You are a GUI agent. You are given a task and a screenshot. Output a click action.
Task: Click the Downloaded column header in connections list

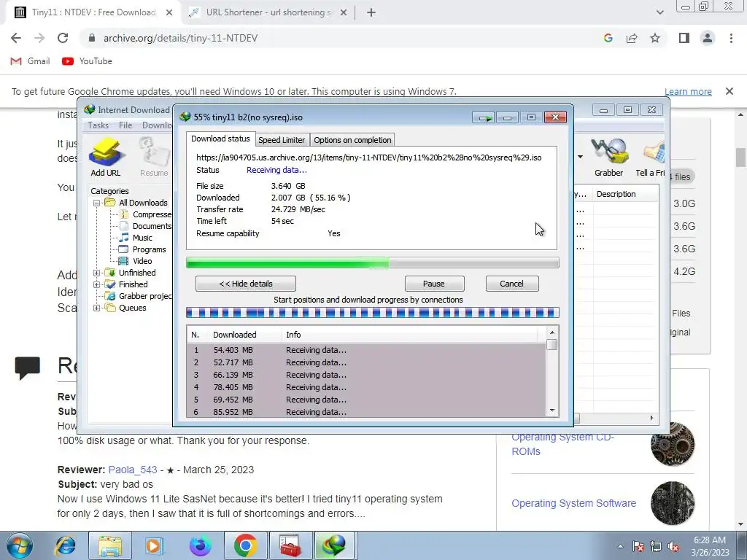coord(234,335)
